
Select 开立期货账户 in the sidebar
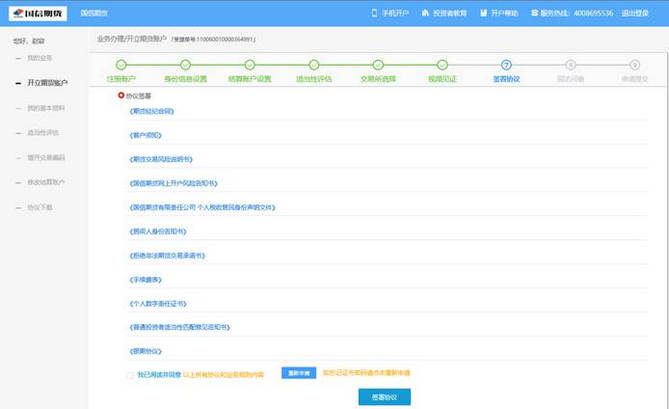[46, 82]
